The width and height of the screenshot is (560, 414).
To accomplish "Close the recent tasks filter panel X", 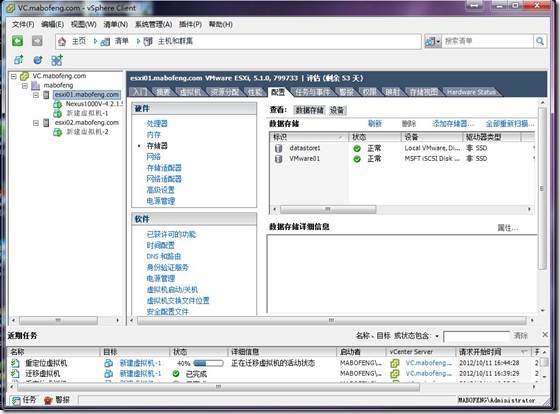I will click(x=545, y=335).
